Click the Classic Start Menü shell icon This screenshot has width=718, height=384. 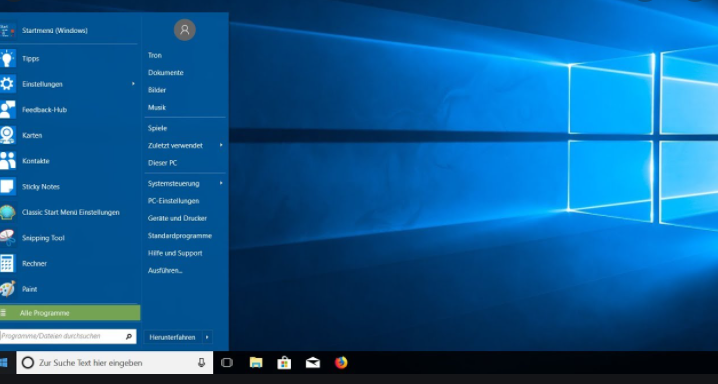(x=7, y=212)
